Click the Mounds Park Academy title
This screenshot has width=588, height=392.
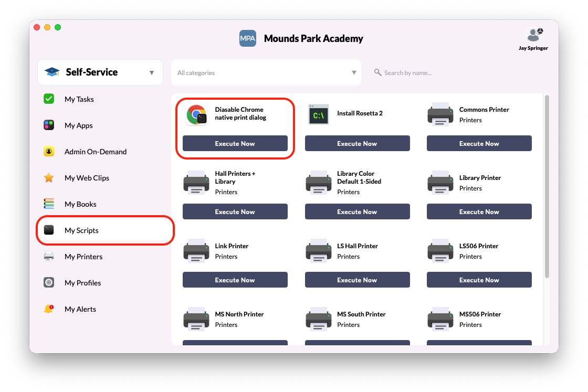[x=313, y=39]
